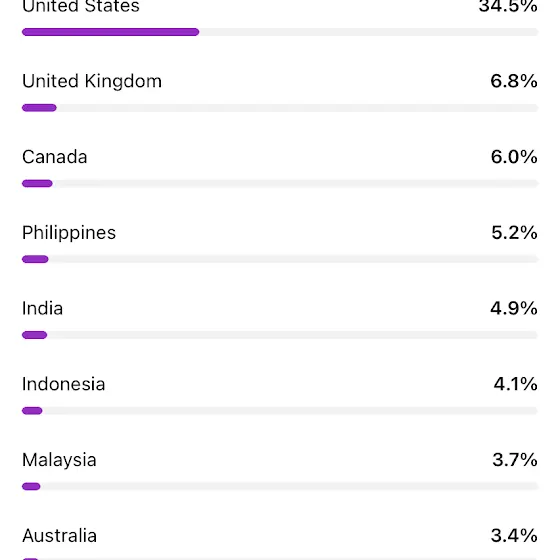Select the Canada row label
560x560 pixels.
pyautogui.click(x=55, y=157)
